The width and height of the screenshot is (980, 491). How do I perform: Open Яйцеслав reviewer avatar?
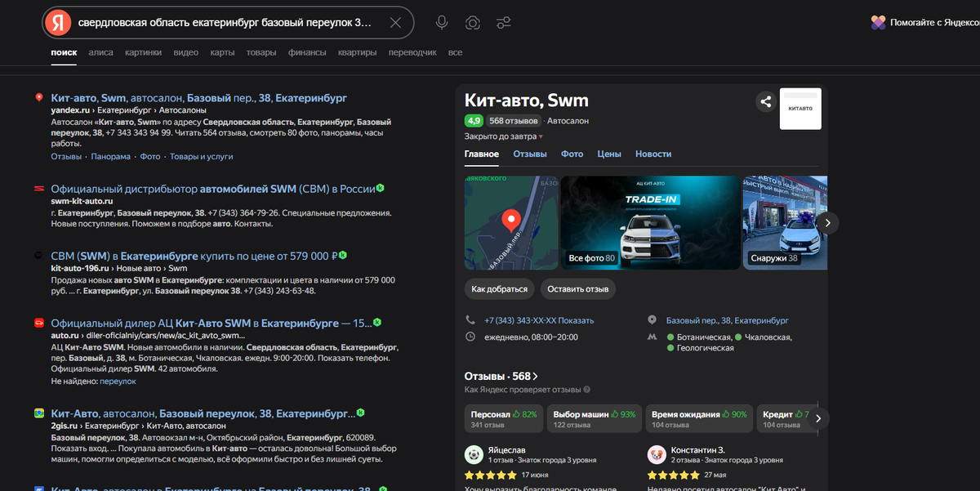coord(473,454)
